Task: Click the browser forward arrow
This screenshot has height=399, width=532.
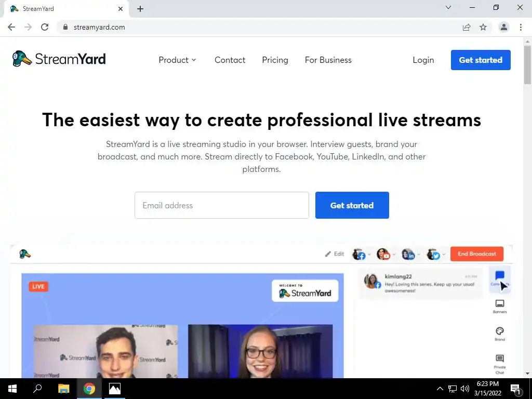Action: click(28, 27)
